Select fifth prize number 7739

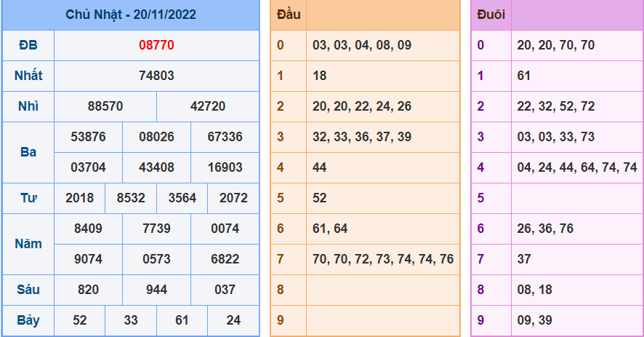pos(156,229)
